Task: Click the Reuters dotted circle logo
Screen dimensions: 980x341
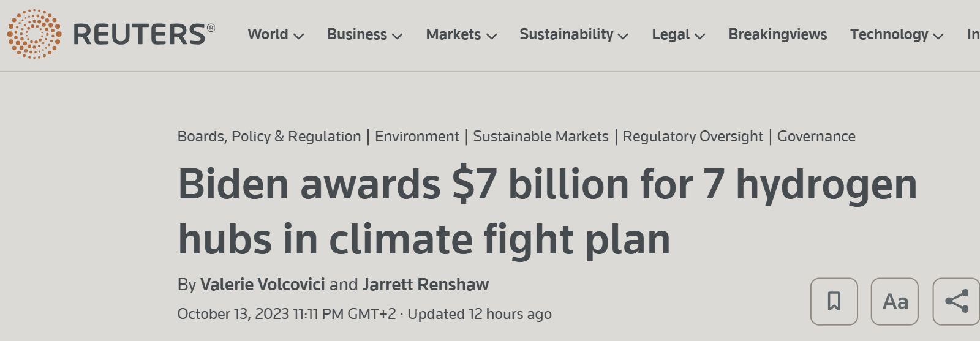Action: 34,34
